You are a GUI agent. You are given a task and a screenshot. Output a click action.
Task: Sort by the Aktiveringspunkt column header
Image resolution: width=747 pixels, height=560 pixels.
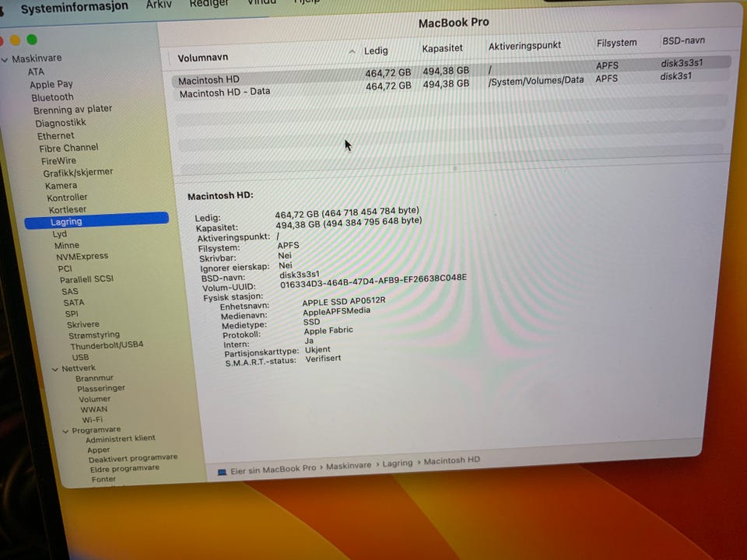click(x=524, y=46)
